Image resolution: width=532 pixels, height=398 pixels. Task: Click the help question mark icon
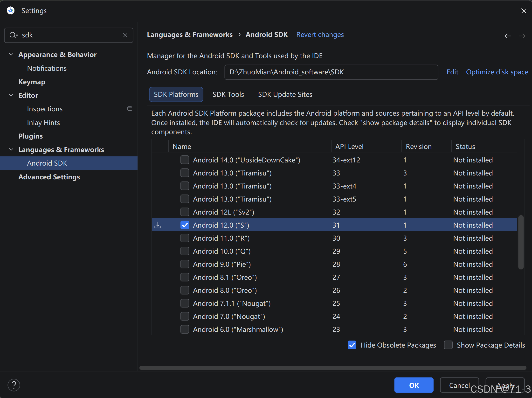(x=14, y=385)
